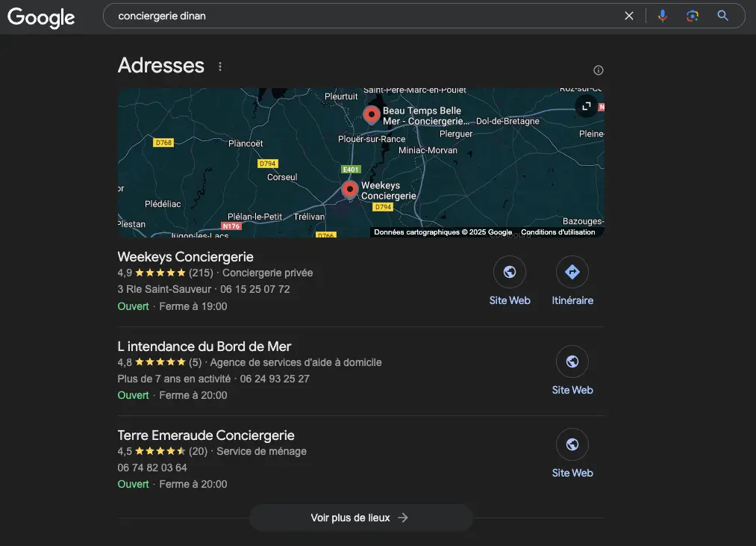Click Weekeys phone number 06 15 25 07 72
Screen dimensions: 756x546
point(255,289)
